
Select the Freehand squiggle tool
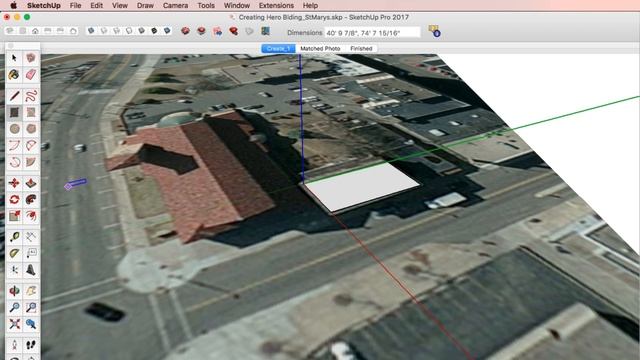tap(31, 96)
